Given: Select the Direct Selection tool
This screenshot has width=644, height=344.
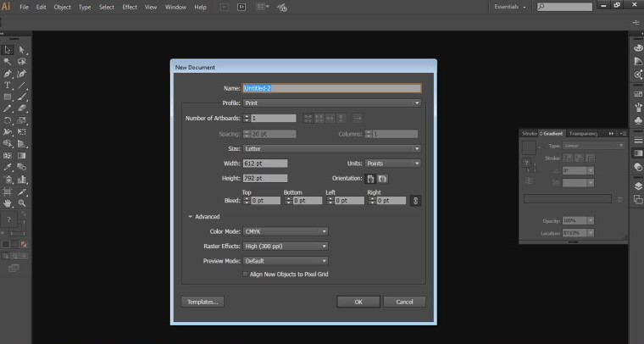Looking at the screenshot, I should pyautogui.click(x=22, y=50).
